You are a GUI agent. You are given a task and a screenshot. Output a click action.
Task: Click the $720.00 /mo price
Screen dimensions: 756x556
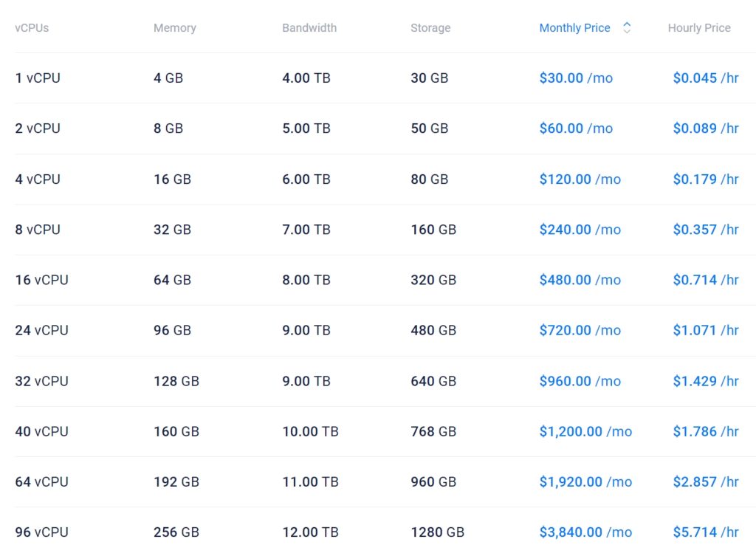tap(580, 331)
